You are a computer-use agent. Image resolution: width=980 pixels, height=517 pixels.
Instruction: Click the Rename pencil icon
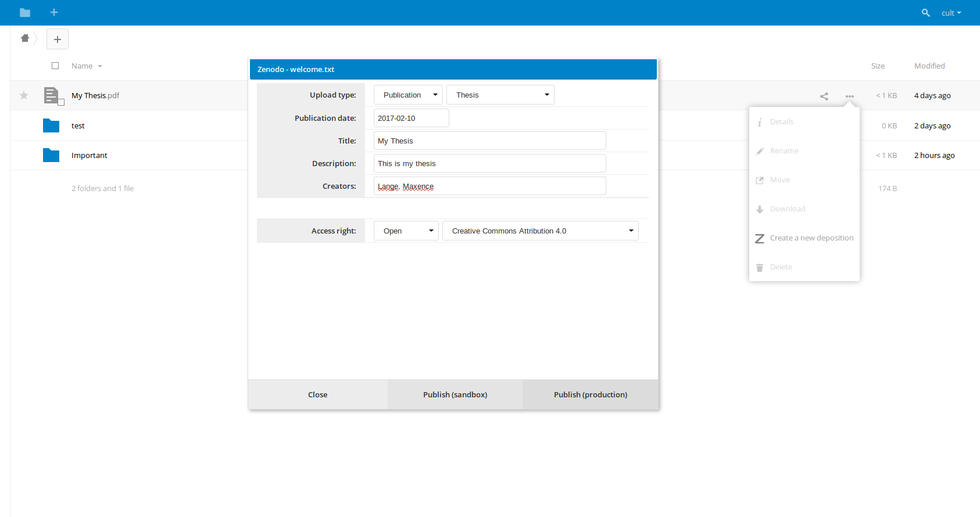point(760,151)
